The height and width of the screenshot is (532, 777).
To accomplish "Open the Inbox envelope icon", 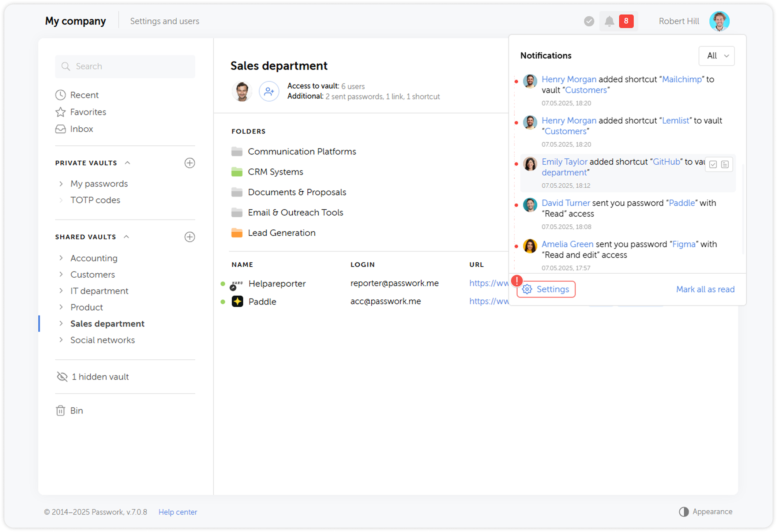I will point(61,129).
